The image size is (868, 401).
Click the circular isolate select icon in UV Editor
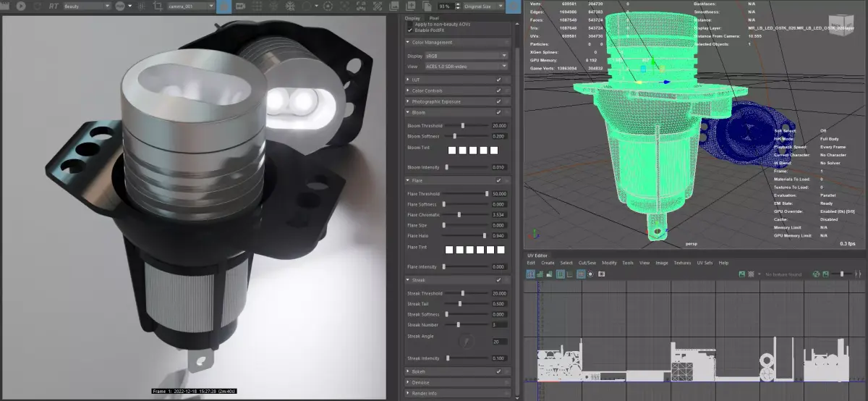pos(591,274)
